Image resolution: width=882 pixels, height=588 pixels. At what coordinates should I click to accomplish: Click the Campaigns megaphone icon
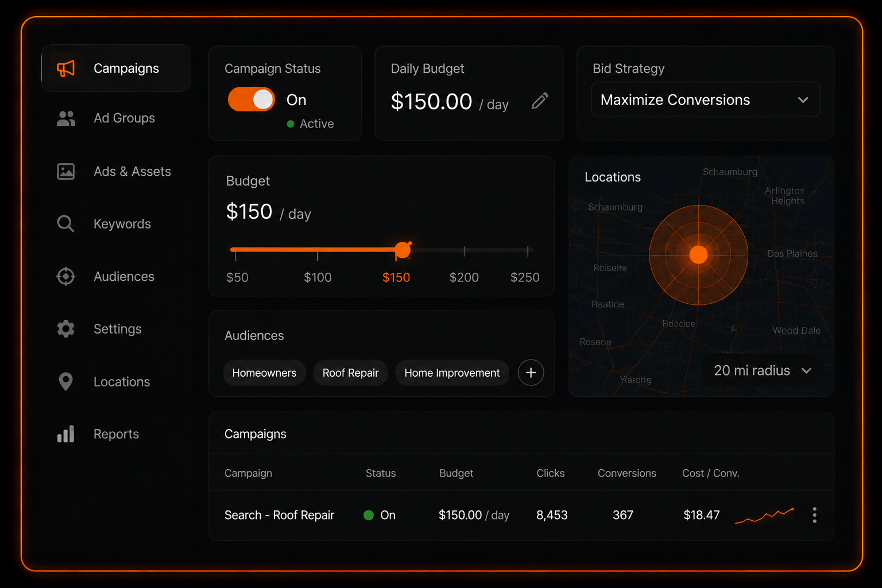click(x=65, y=68)
